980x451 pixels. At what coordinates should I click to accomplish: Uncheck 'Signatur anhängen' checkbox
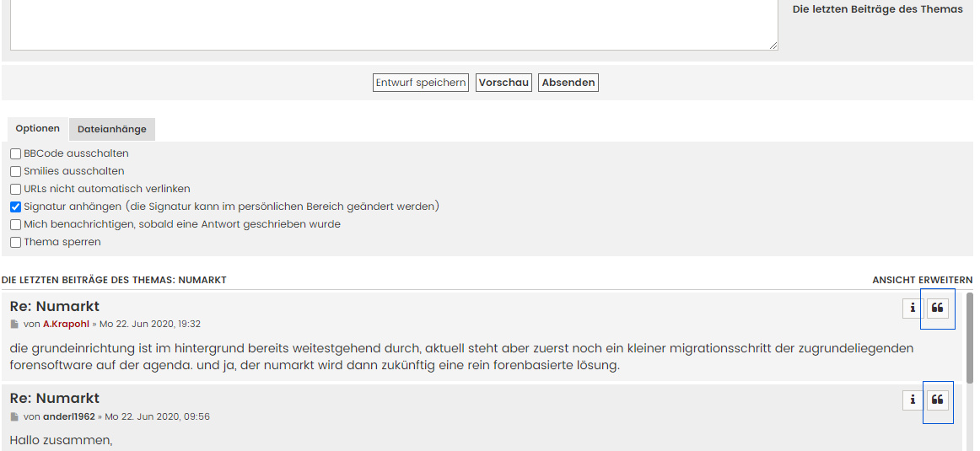coord(16,207)
